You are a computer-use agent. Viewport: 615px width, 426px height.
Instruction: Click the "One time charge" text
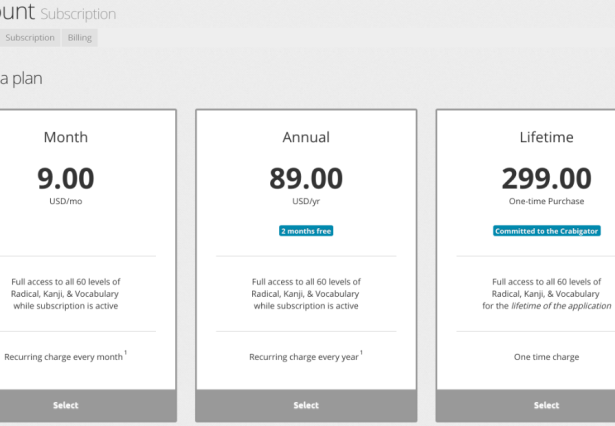pos(546,356)
